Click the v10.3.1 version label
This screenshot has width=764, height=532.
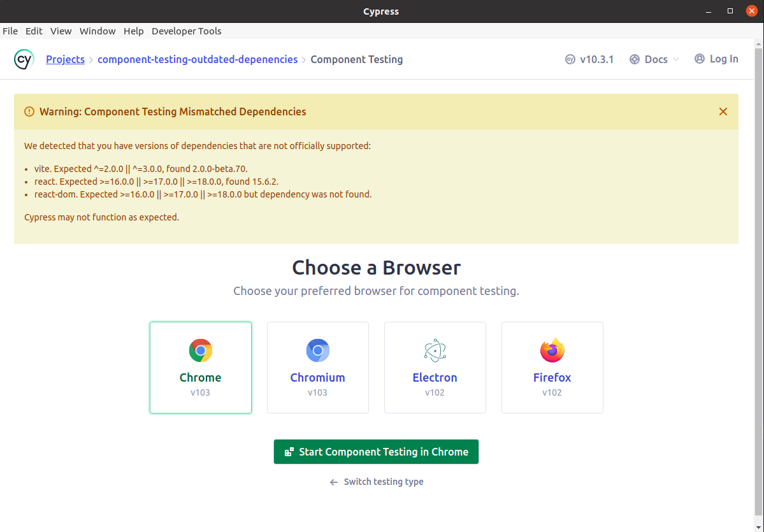tap(597, 59)
